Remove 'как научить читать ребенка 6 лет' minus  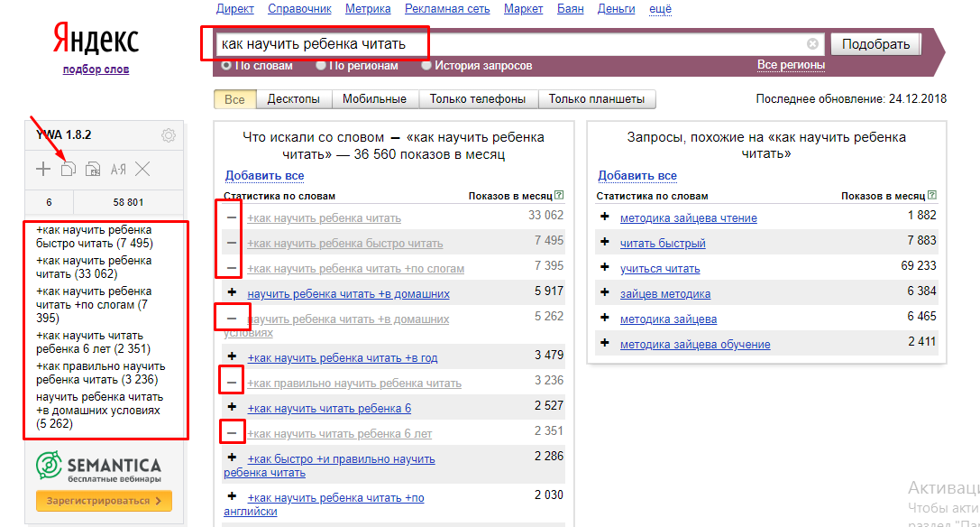click(231, 433)
